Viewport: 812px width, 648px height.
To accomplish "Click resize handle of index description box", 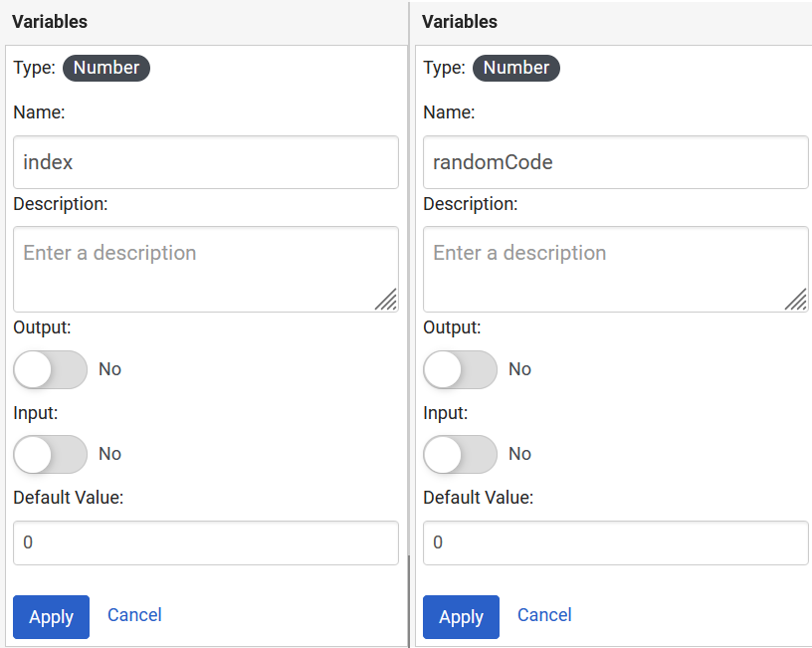I will coord(387,301).
